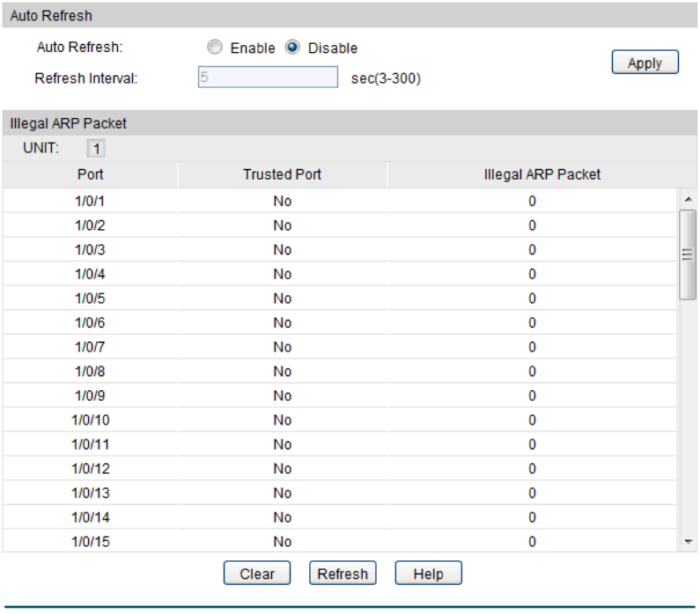
Task: Click the 'Refresh Interval:' label
Action: pyautogui.click(x=86, y=78)
